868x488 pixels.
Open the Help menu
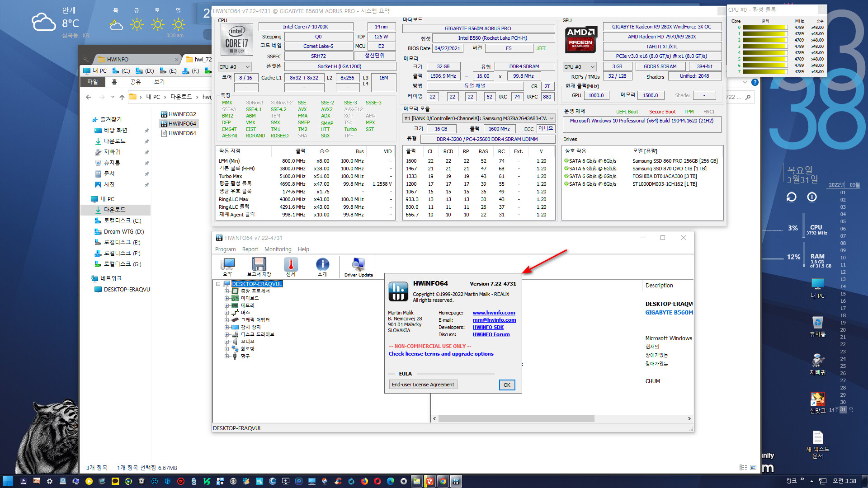(x=303, y=249)
